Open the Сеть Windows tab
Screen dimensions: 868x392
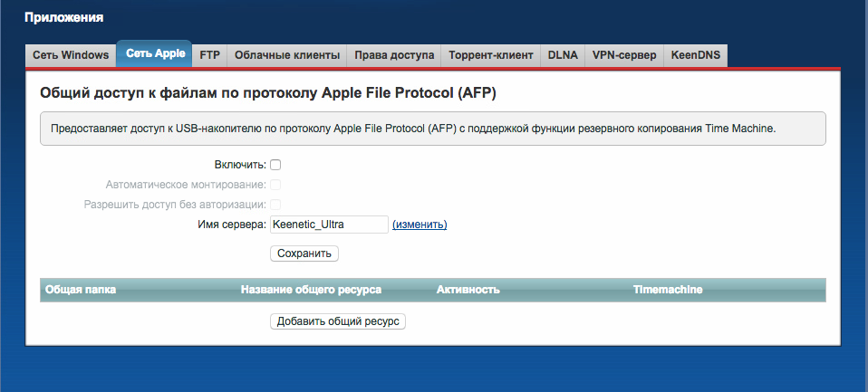pyautogui.click(x=71, y=55)
